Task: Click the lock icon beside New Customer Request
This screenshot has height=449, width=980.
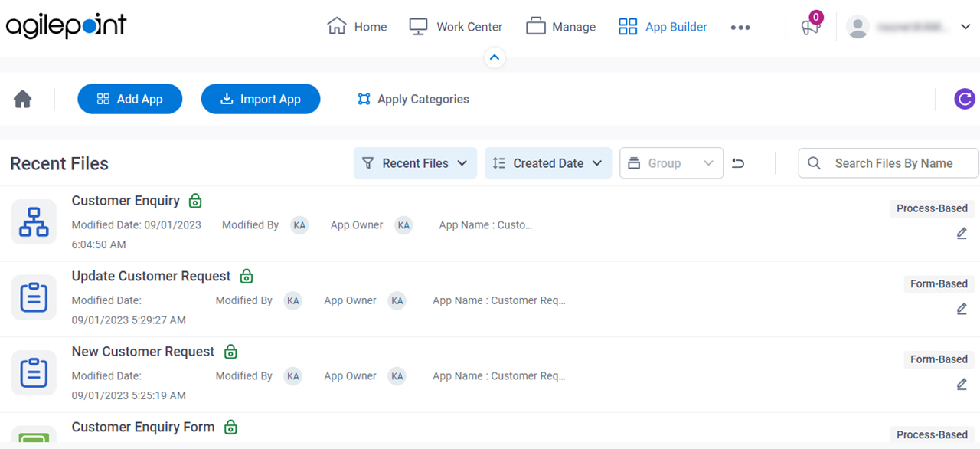Action: (230, 352)
